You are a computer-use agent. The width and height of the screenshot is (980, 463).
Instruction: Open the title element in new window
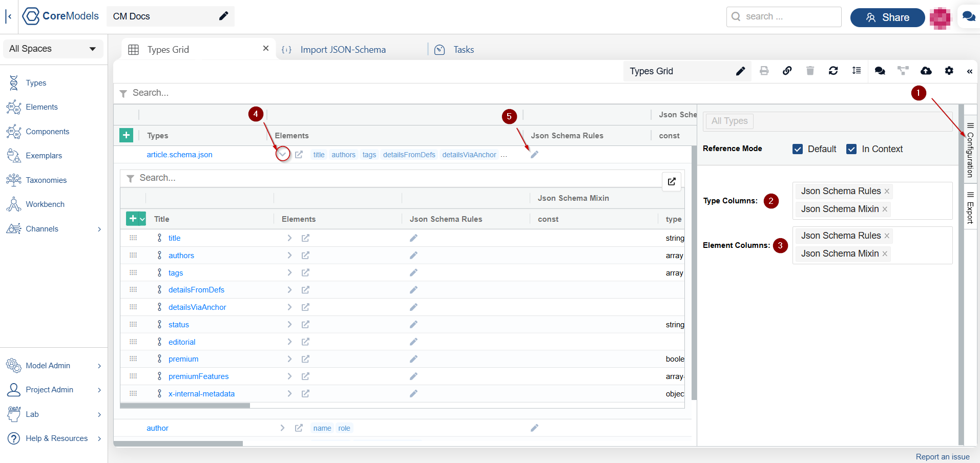[x=305, y=238]
